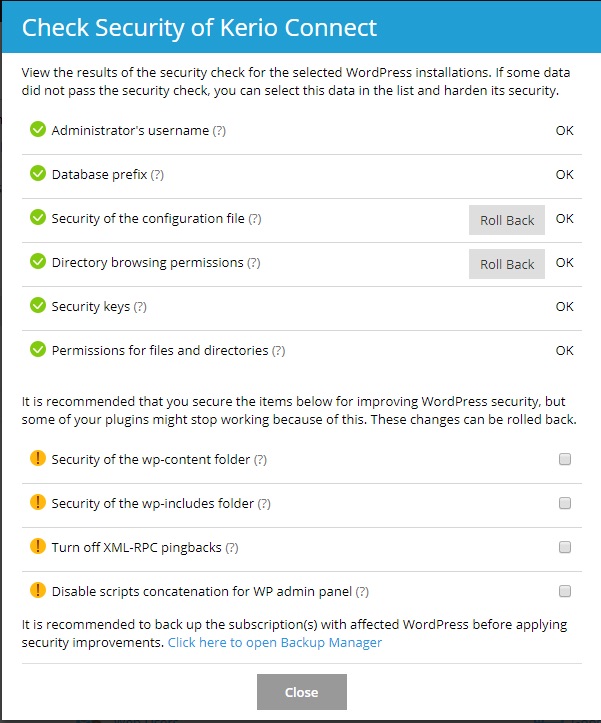Select Disable scripts concatenation checkbox
The image size is (601, 723).
pyautogui.click(x=565, y=591)
